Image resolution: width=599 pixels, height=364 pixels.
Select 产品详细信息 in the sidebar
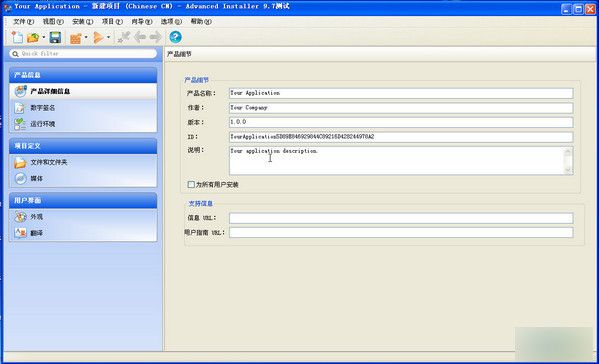point(83,91)
